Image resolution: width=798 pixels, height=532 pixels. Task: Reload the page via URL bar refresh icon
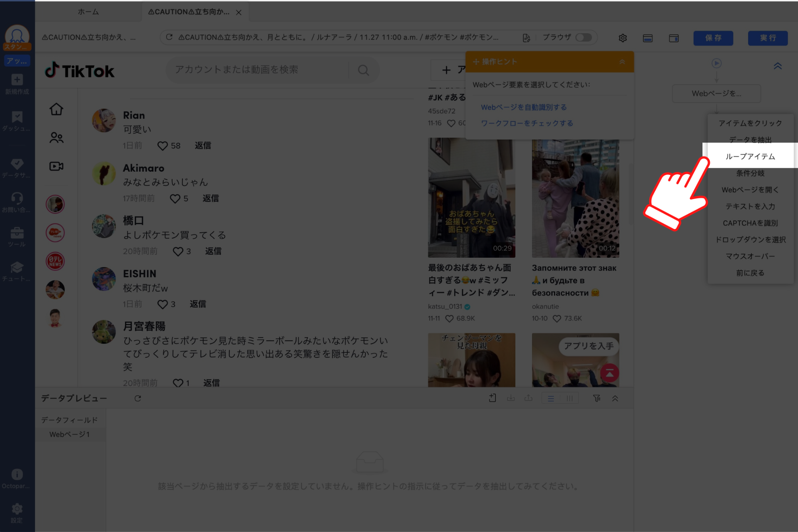[169, 37]
